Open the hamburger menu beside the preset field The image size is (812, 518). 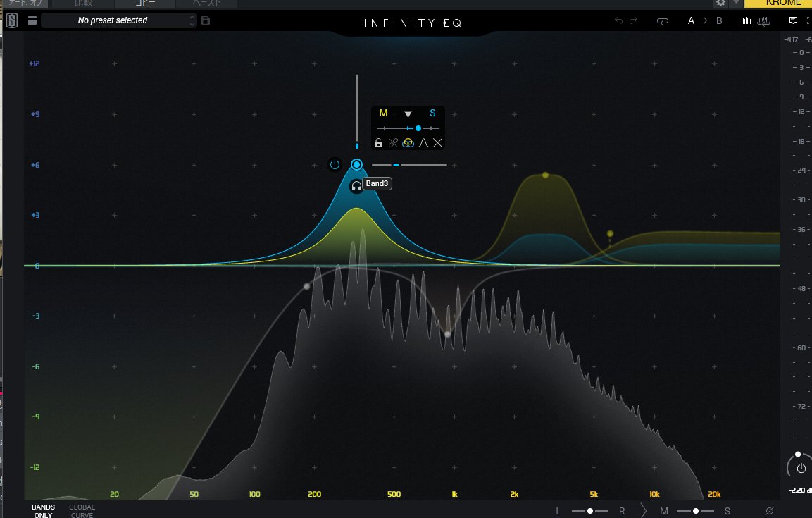32,20
